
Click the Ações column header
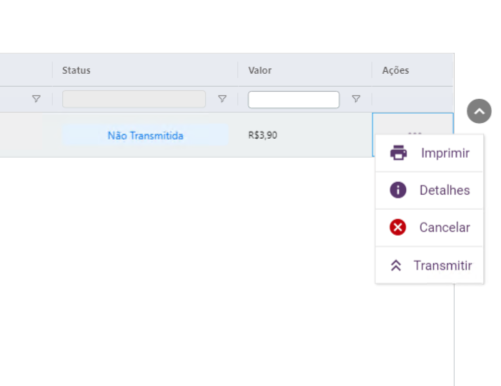click(412, 70)
